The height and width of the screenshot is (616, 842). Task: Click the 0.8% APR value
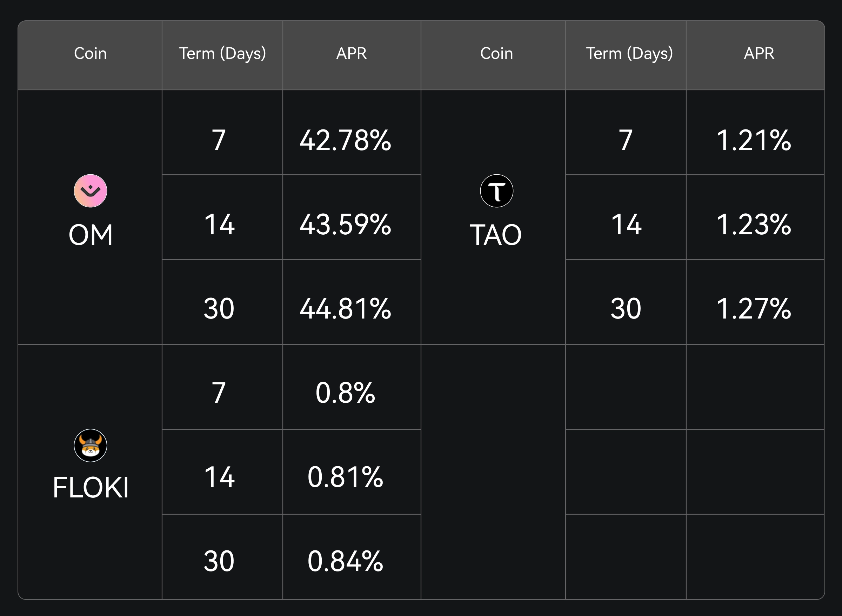click(345, 393)
